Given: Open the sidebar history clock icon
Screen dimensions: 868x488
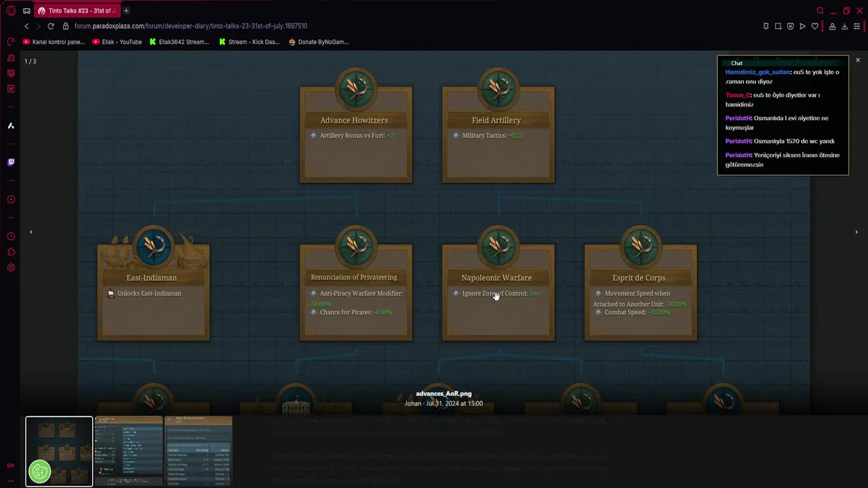Looking at the screenshot, I should coord(11,236).
